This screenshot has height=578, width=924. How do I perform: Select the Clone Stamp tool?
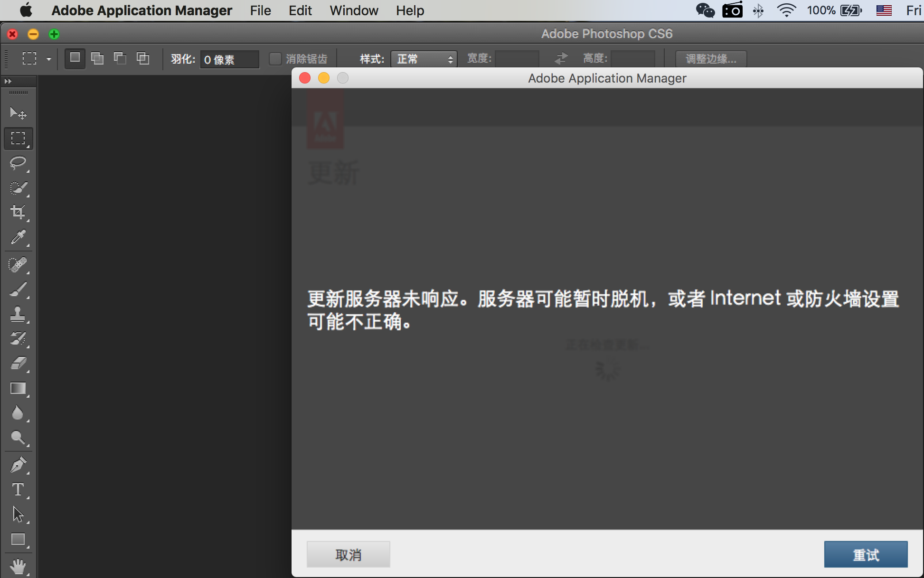tap(19, 314)
